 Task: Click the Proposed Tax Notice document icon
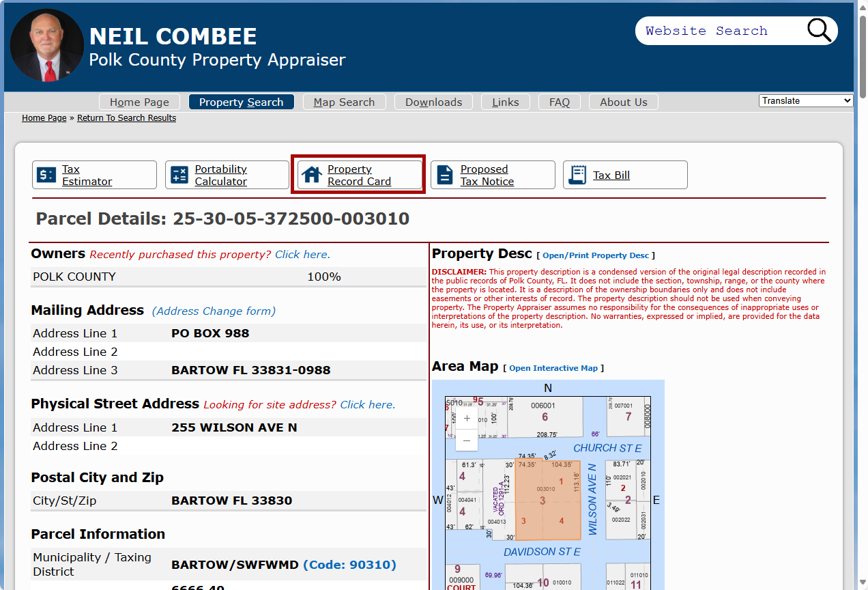click(x=444, y=175)
